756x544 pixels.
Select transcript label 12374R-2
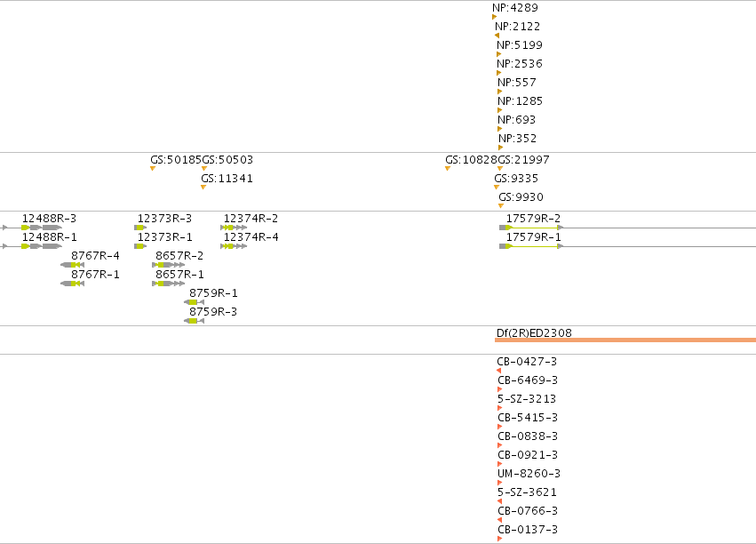point(251,219)
